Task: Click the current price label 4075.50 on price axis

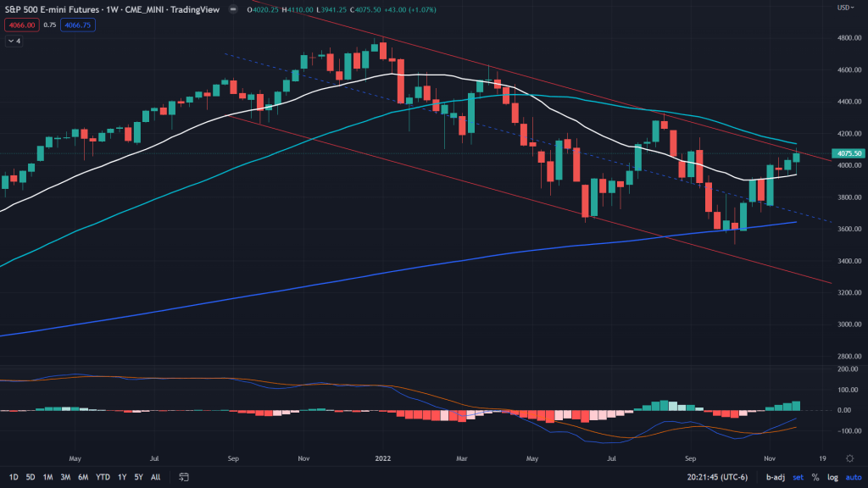Action: click(849, 154)
